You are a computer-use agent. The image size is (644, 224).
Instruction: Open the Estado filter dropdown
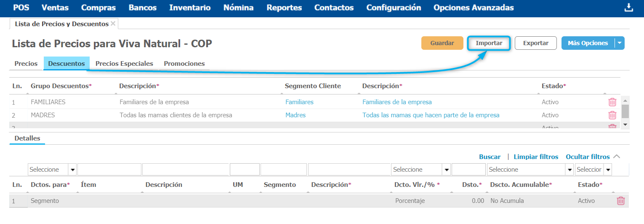pyautogui.click(x=607, y=170)
